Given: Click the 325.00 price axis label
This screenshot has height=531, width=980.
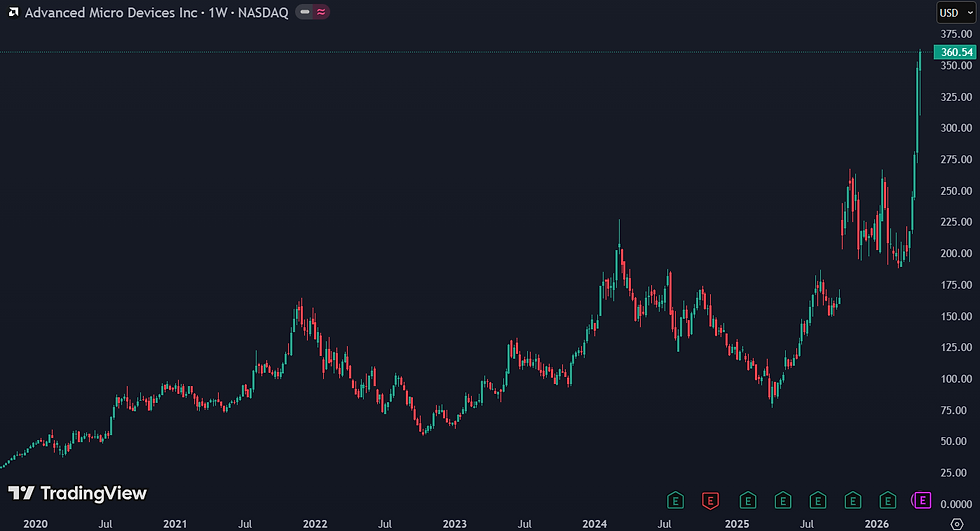Looking at the screenshot, I should coord(956,97).
